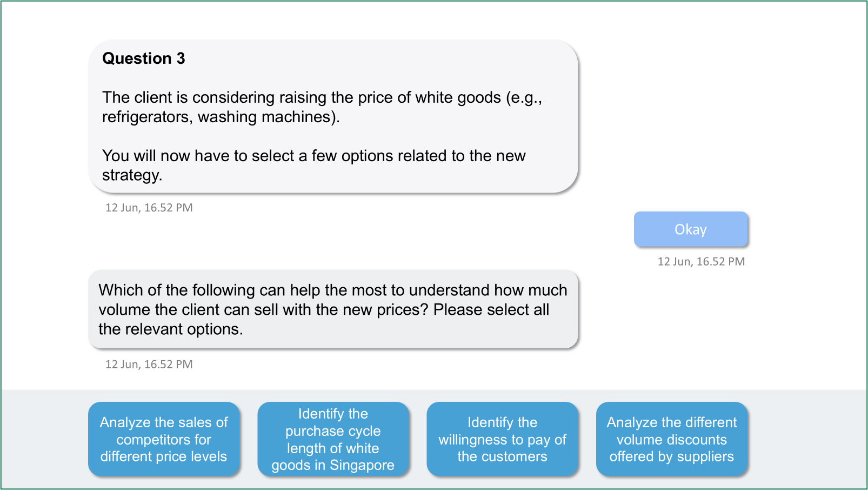Click the Okay reply button
The height and width of the screenshot is (490, 868).
coord(690,229)
